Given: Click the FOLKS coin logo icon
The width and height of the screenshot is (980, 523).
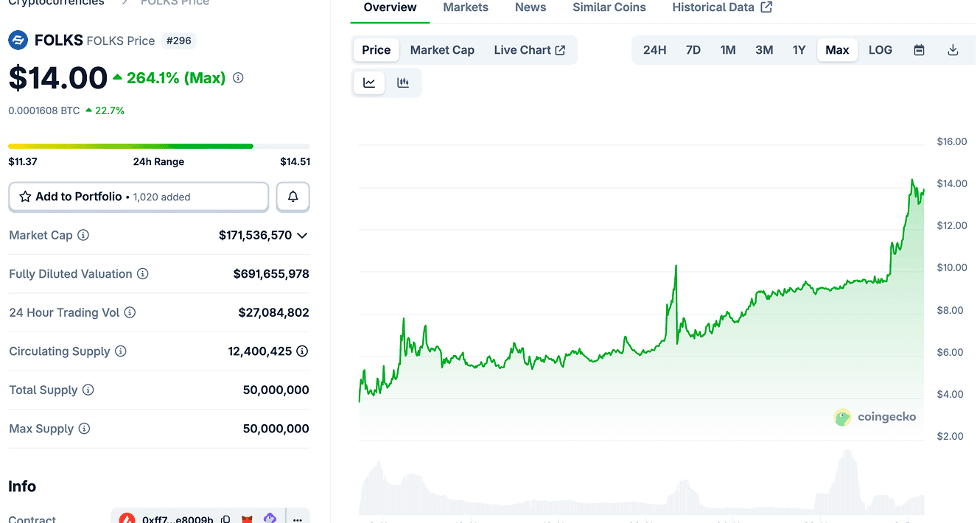Looking at the screenshot, I should (18, 41).
